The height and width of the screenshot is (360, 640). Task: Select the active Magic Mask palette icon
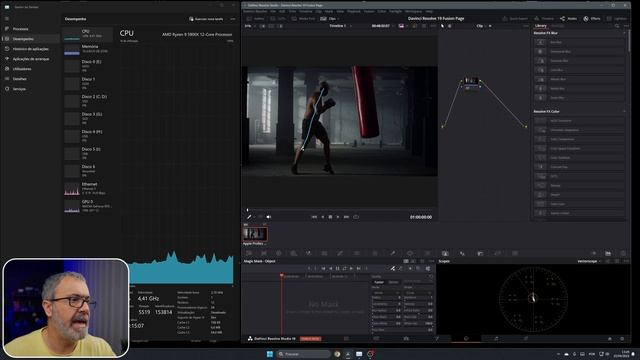tap(445, 253)
